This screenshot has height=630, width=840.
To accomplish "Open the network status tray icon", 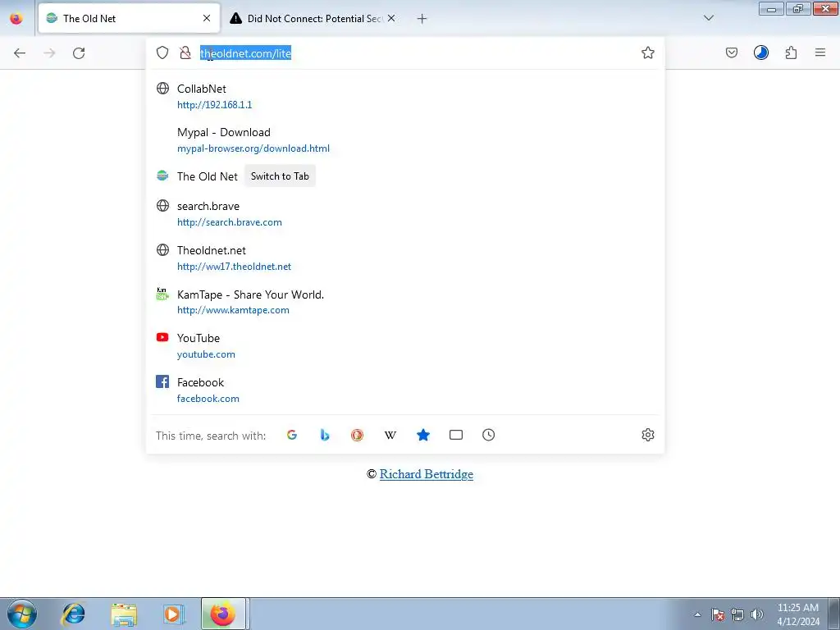I will tap(737, 614).
